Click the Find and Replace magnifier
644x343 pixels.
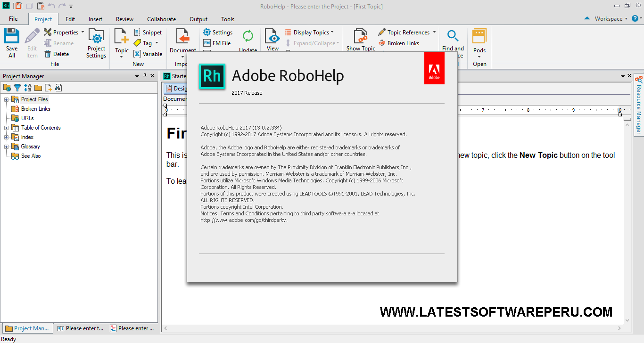[x=453, y=36]
